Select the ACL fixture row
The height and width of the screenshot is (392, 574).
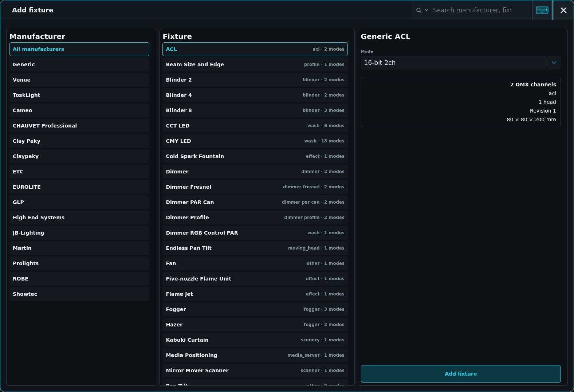click(x=255, y=49)
